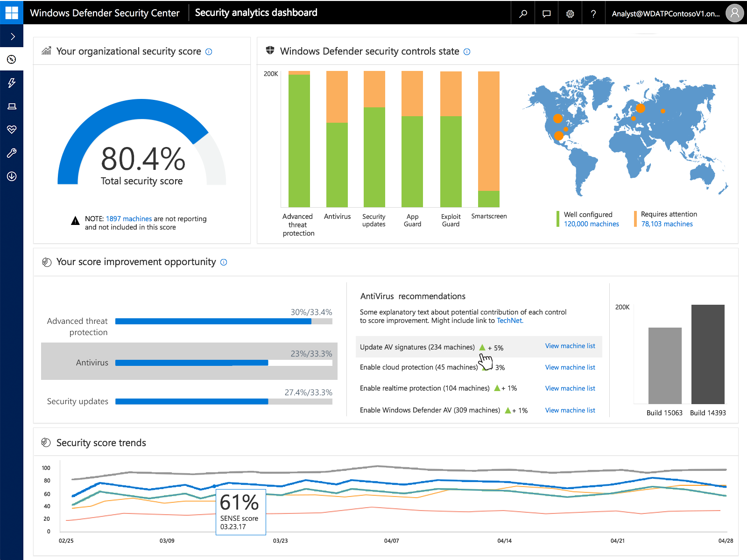Open the Analyst@WDATPContosoV1 account menu
This screenshot has width=747, height=560.
pyautogui.click(x=665, y=13)
